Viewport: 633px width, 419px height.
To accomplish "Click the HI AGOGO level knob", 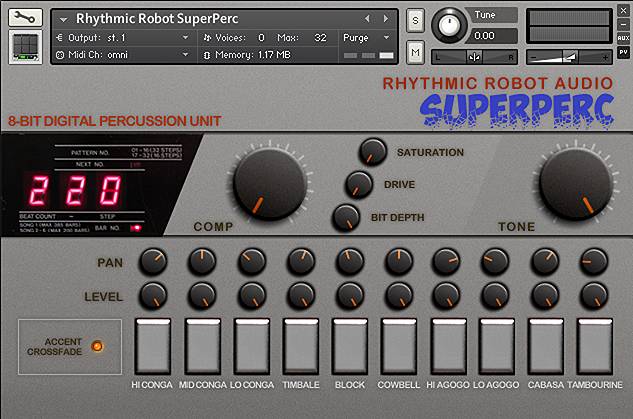I will 446,296.
